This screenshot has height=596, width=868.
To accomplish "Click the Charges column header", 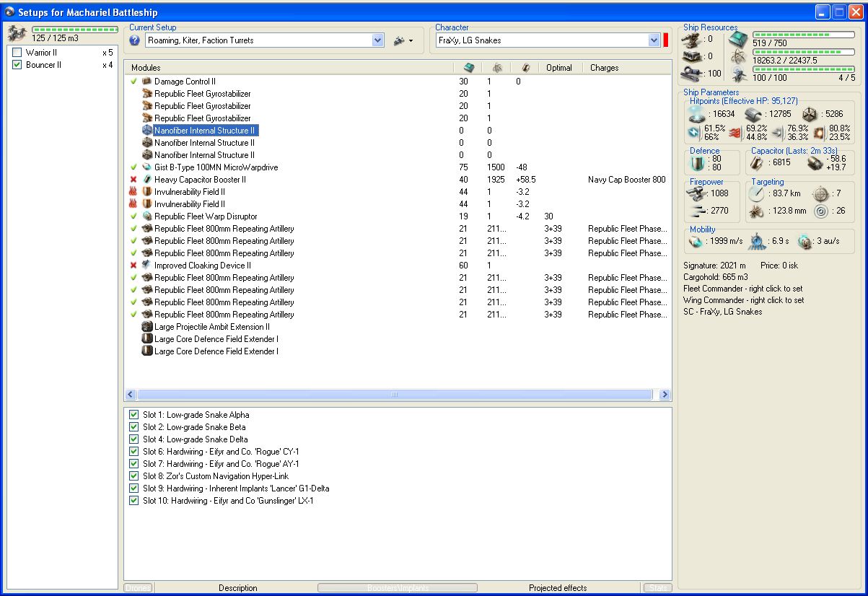I will [x=604, y=68].
